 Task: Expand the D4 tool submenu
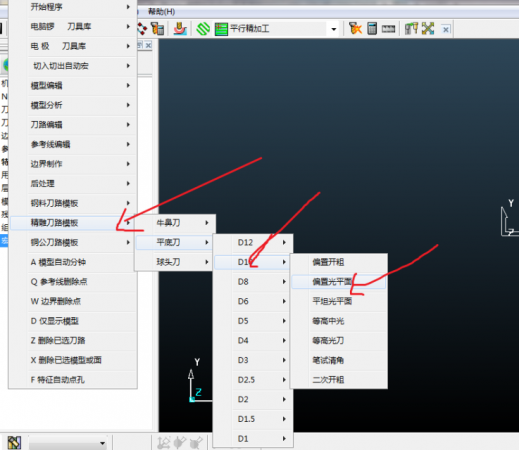pyautogui.click(x=253, y=340)
